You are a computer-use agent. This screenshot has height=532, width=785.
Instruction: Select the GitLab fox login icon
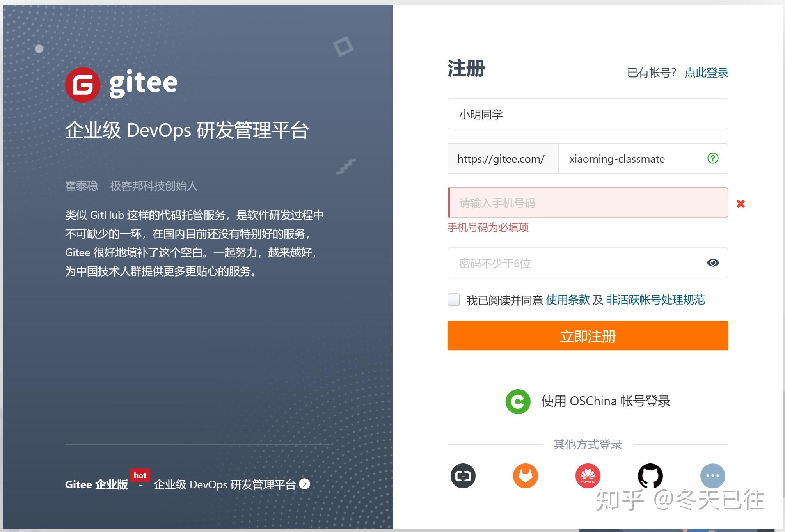point(526,476)
